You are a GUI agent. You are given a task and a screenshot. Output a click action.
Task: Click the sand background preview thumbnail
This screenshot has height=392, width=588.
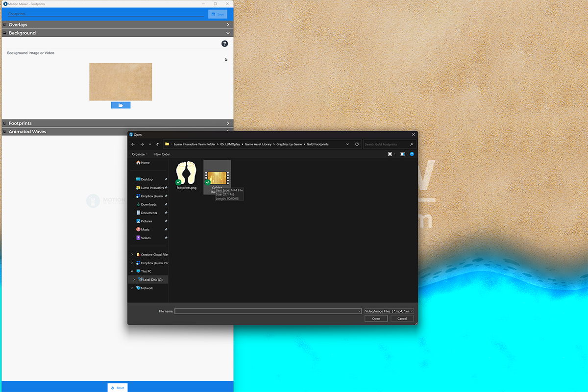(121, 82)
